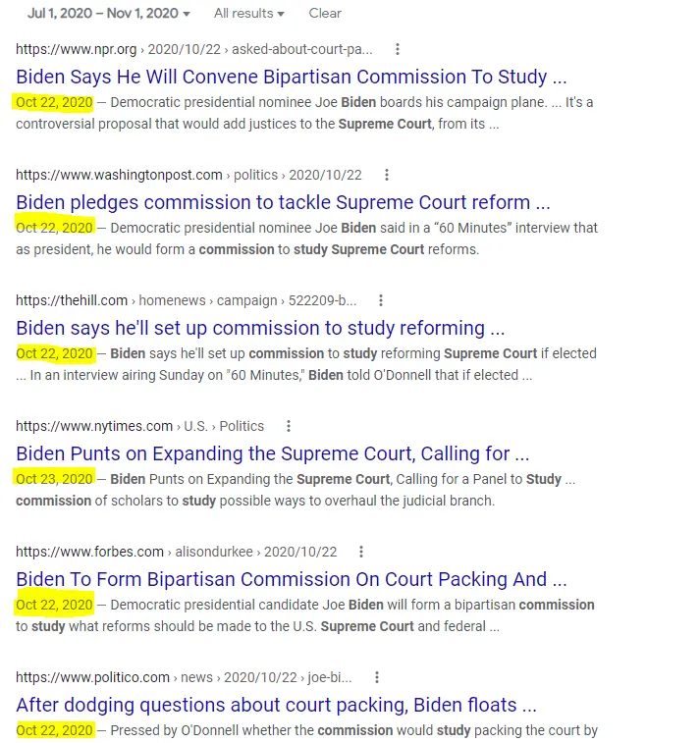Screen dimensions: 700x743
Task: Open "Biden Punts on Expanding the Supreme Court" article
Action: pyautogui.click(x=273, y=453)
